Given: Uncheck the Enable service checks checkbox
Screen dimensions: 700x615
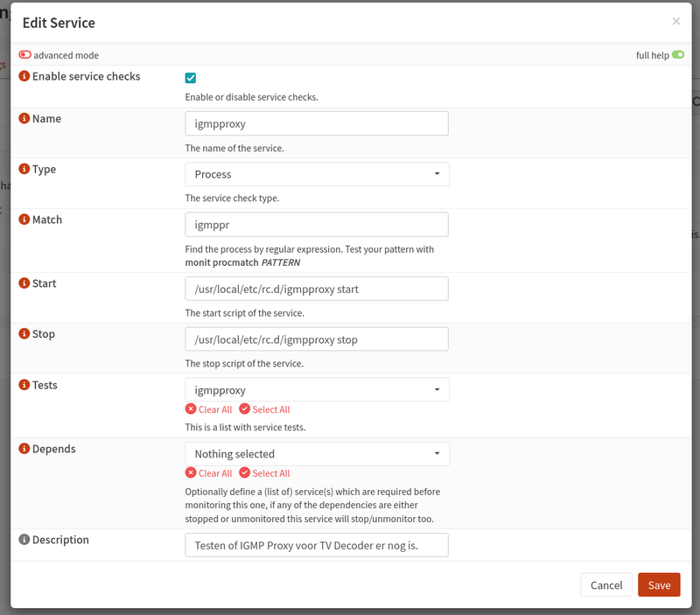Looking at the screenshot, I should pos(191,78).
